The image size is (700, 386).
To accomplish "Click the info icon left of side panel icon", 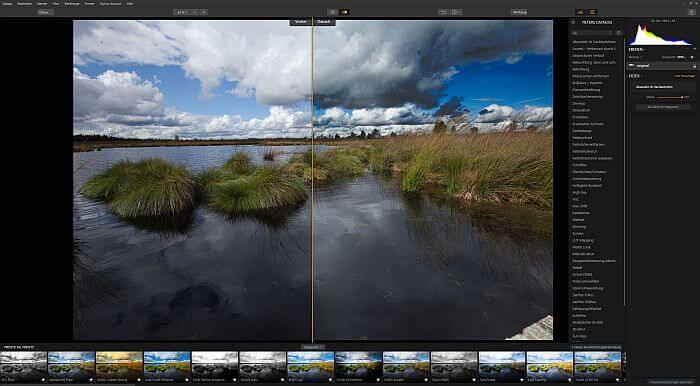I will [580, 12].
